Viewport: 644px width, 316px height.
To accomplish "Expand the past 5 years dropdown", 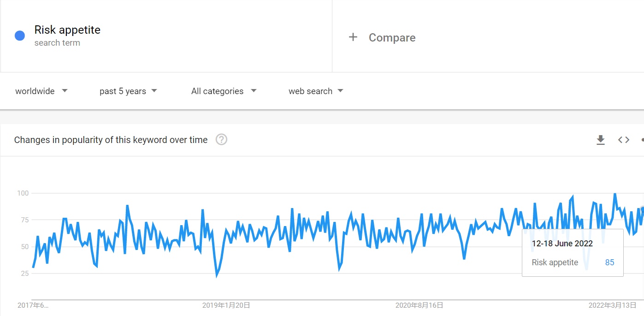I will coord(128,91).
